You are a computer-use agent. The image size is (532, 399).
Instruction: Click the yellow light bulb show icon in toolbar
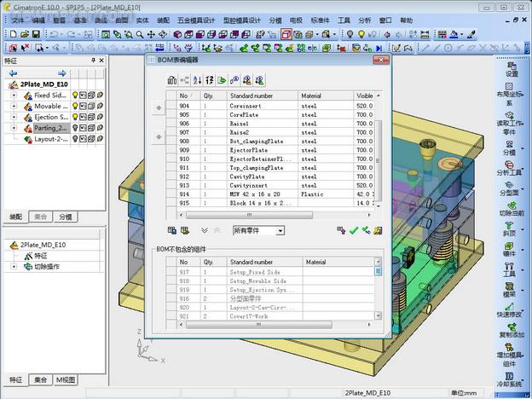[361, 34]
